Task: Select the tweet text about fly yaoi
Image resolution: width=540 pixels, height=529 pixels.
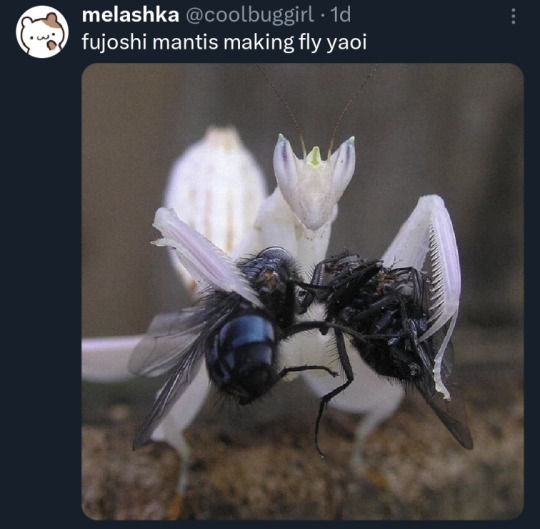Action: tap(224, 43)
